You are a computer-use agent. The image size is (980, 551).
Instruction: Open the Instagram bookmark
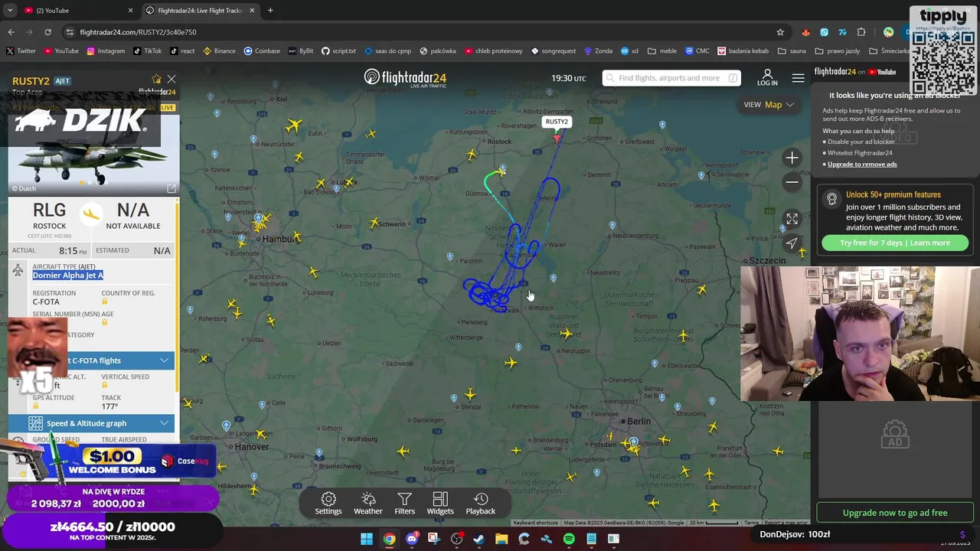[106, 51]
